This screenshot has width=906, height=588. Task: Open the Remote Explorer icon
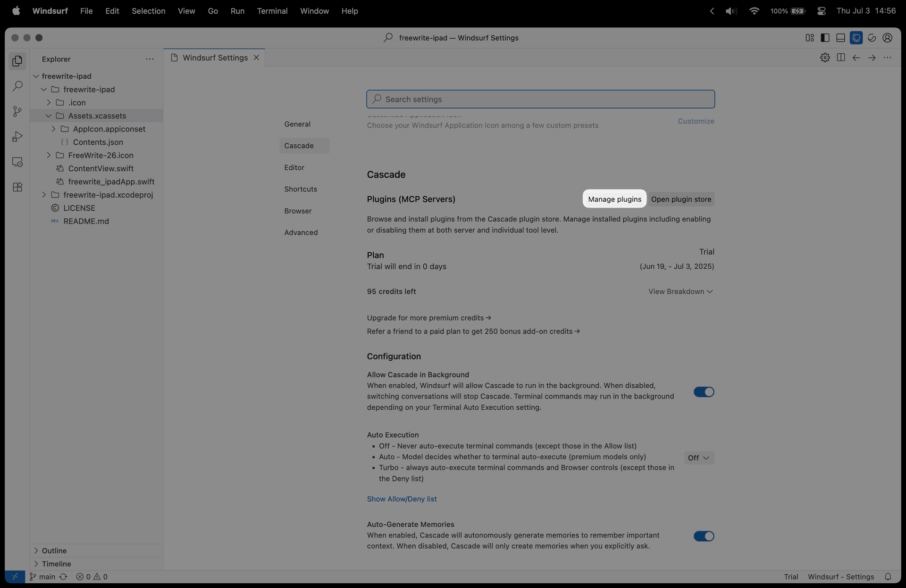point(17,162)
